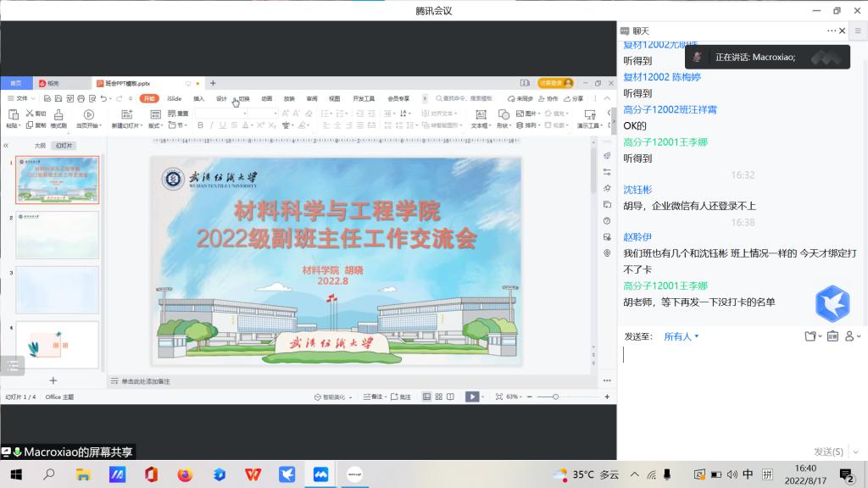Switch to slide sorter view in status bar
The image size is (868, 488).
point(438,396)
